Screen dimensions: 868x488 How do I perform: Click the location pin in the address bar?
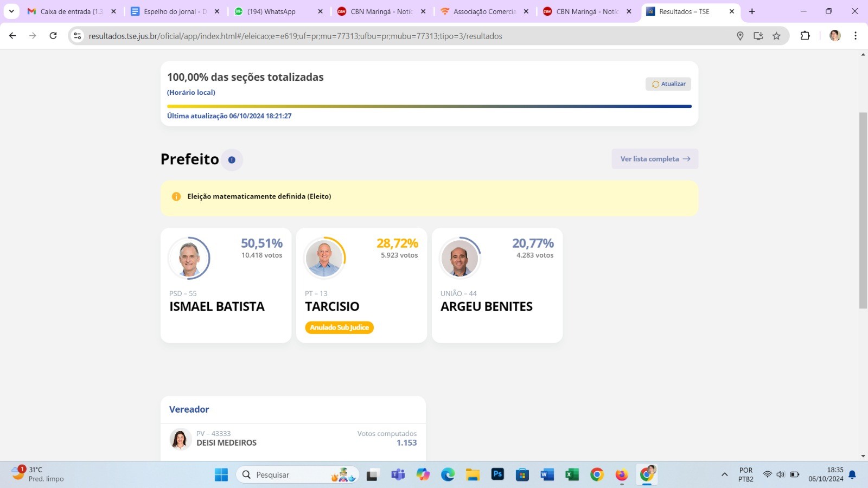point(740,36)
